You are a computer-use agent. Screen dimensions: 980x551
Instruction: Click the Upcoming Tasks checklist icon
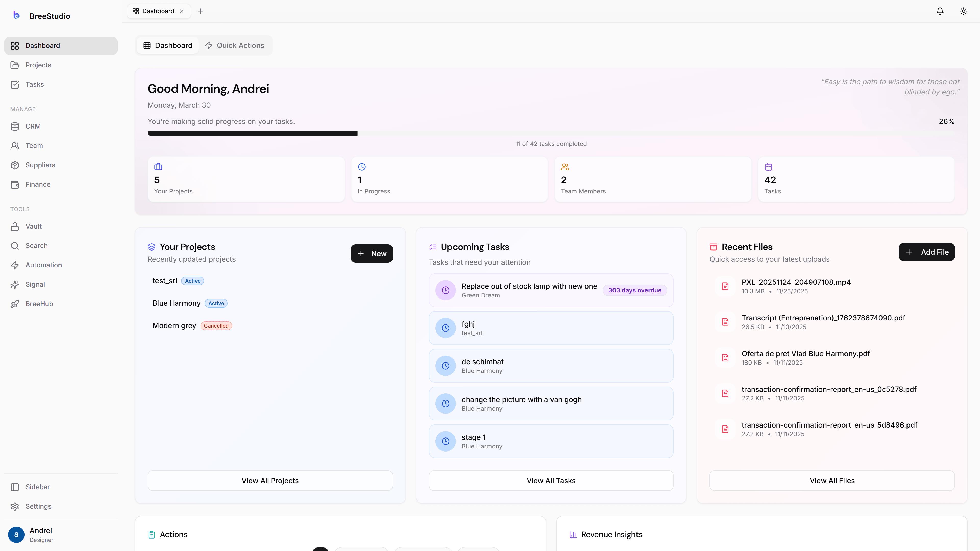(x=433, y=247)
